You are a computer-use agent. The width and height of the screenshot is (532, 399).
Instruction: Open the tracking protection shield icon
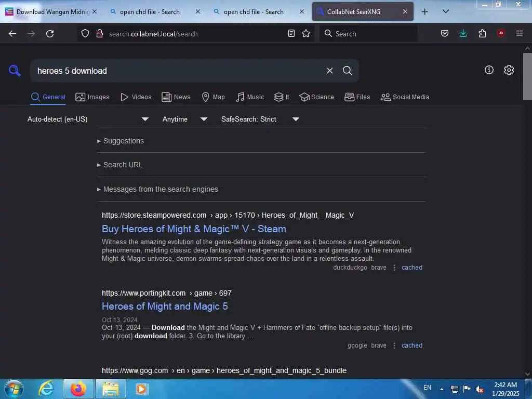[85, 33]
